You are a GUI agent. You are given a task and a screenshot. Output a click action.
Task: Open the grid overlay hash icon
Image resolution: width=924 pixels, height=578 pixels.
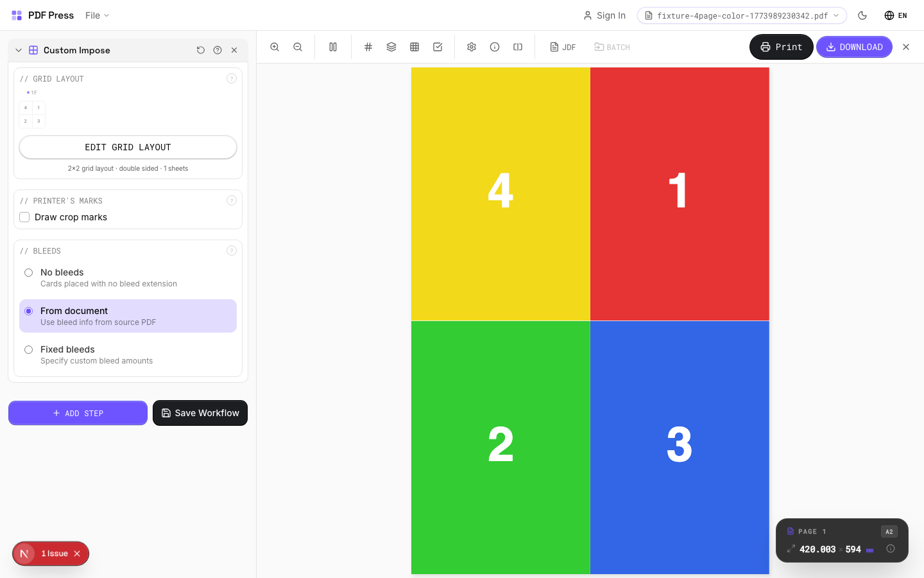click(368, 47)
